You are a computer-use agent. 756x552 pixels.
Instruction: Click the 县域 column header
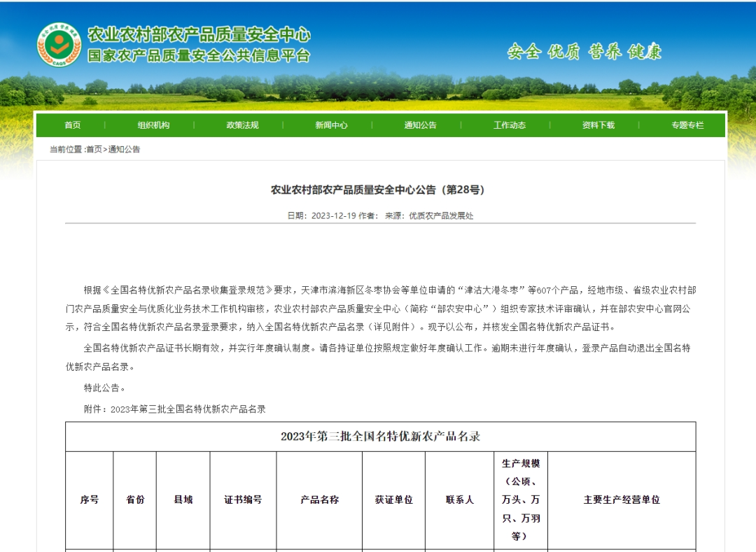coord(183,500)
